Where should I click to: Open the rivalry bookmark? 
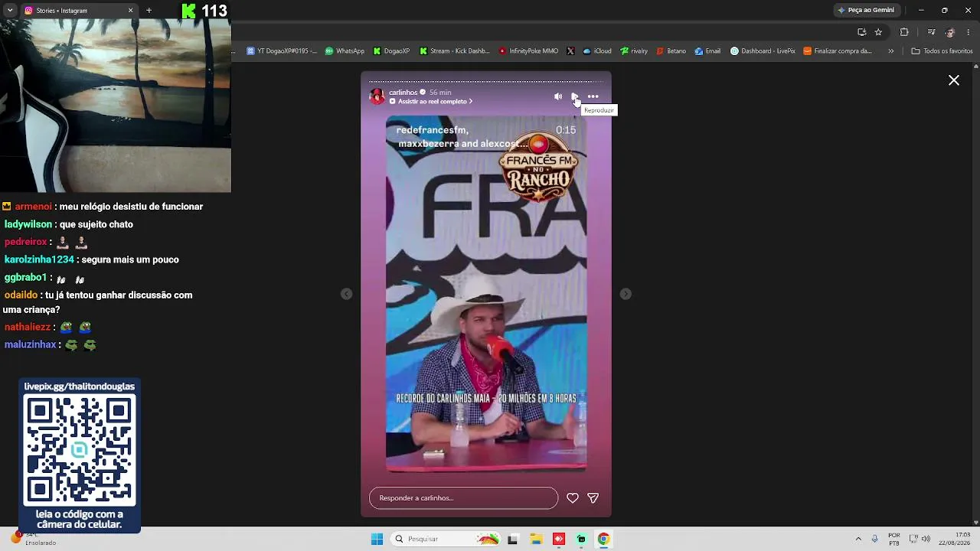tap(634, 51)
